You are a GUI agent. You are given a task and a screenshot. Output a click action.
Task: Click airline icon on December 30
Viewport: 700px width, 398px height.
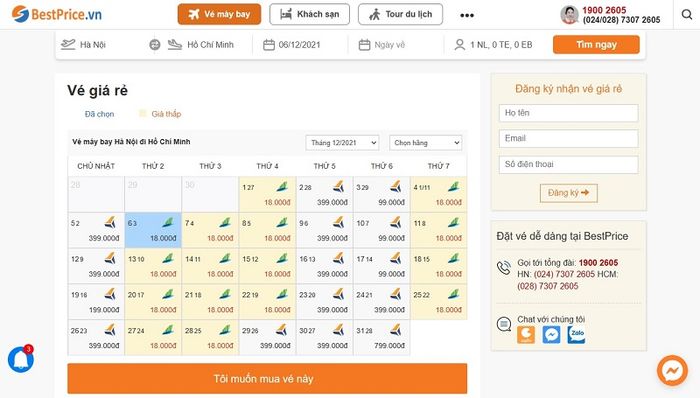click(x=339, y=329)
